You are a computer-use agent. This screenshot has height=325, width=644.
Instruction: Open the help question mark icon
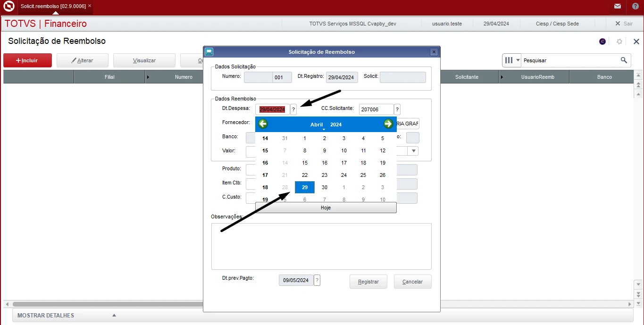635,6
